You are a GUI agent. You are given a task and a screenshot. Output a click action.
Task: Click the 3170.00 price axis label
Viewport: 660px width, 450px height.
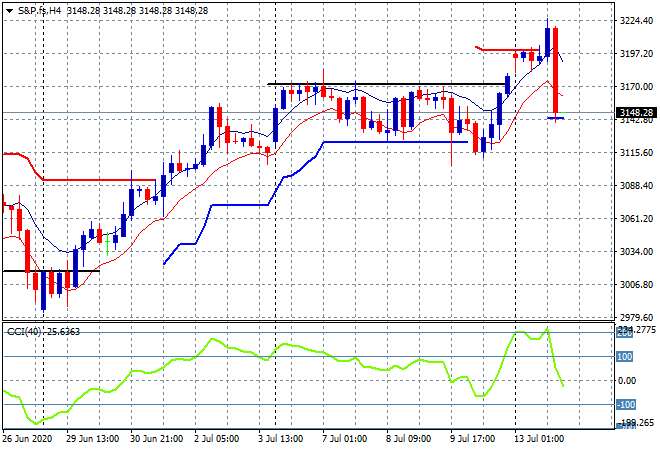tap(636, 86)
